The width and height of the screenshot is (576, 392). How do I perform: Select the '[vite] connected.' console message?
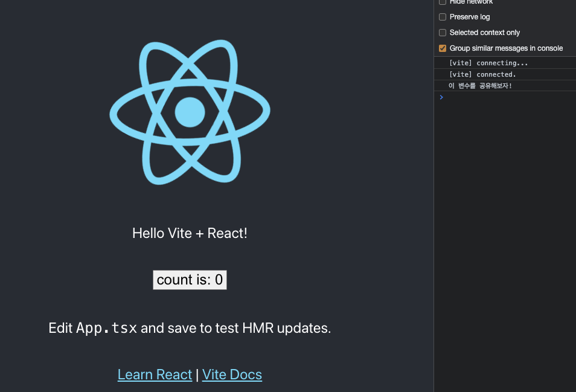click(x=505, y=74)
